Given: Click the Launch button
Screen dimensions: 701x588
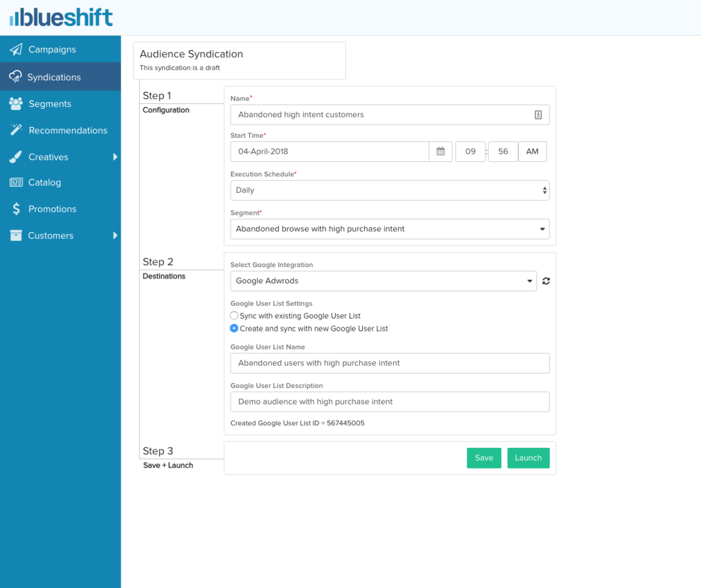Looking at the screenshot, I should (528, 458).
